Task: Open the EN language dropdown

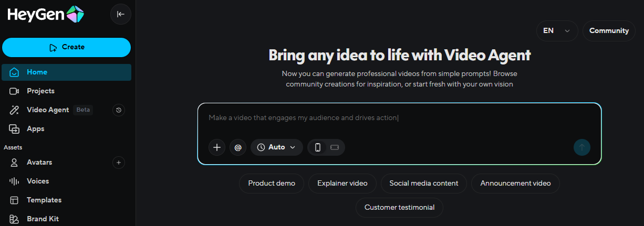Action: point(557,31)
